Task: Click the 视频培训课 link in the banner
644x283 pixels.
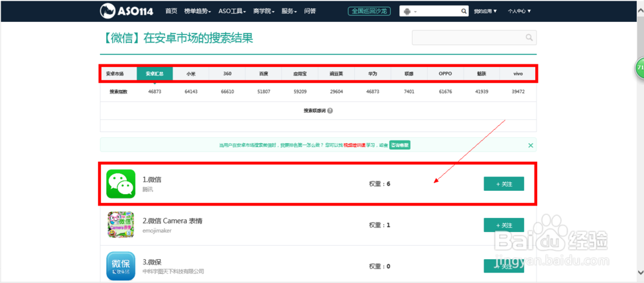Action: (354, 145)
